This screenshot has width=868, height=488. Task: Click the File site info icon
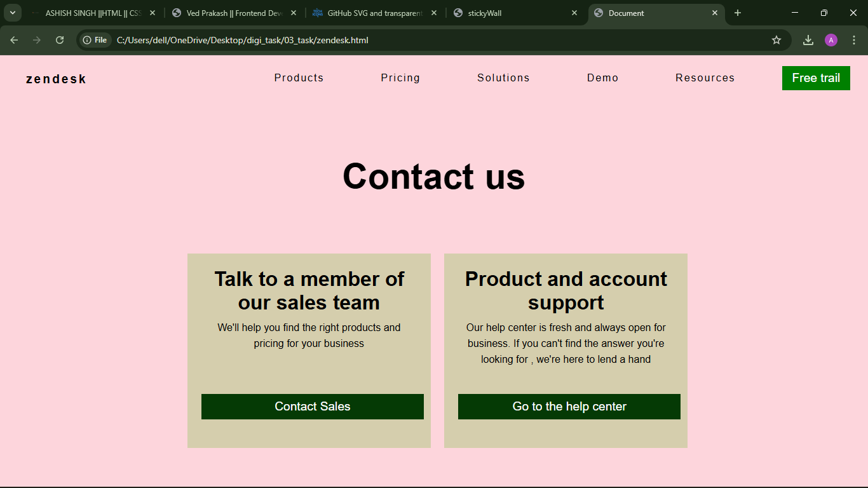[x=95, y=40]
